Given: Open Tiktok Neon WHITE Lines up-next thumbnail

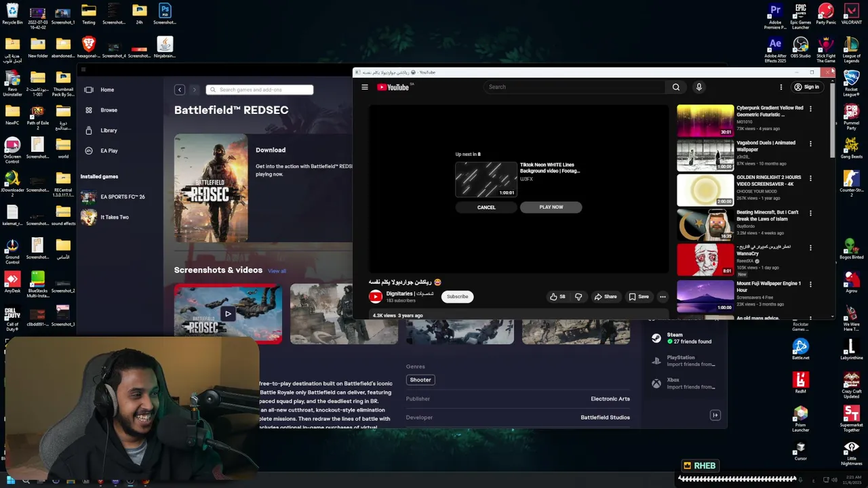Looking at the screenshot, I should click(x=486, y=180).
